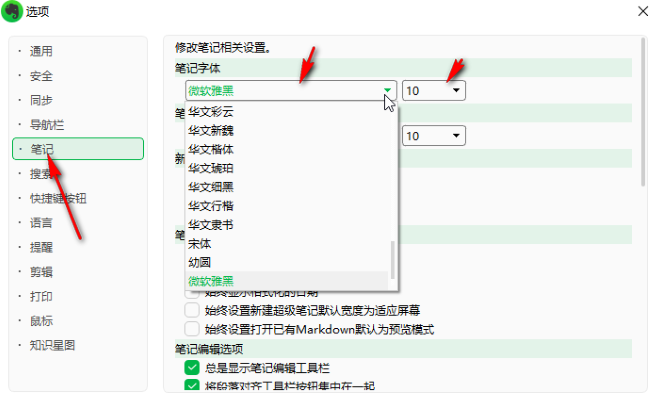
Task: Open the 知识星图 settings section
Action: tap(52, 345)
